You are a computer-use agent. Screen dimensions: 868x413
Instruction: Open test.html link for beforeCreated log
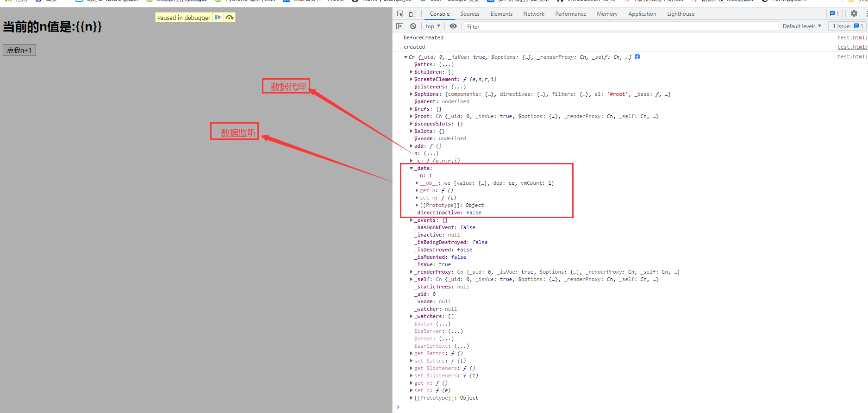click(x=852, y=38)
